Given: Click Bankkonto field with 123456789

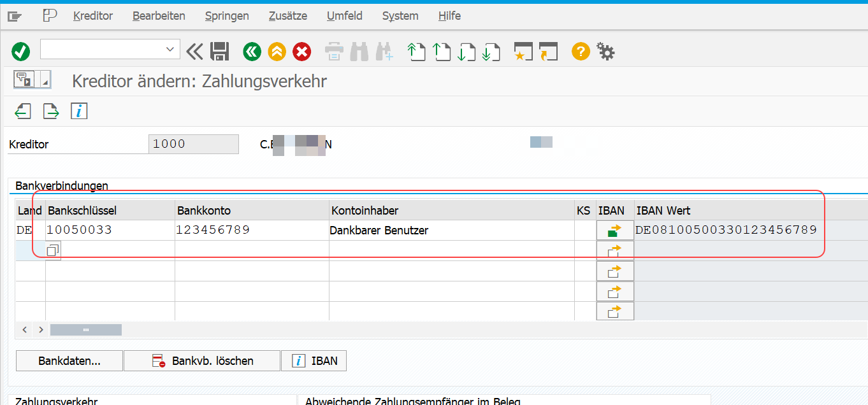Looking at the screenshot, I should coord(251,231).
